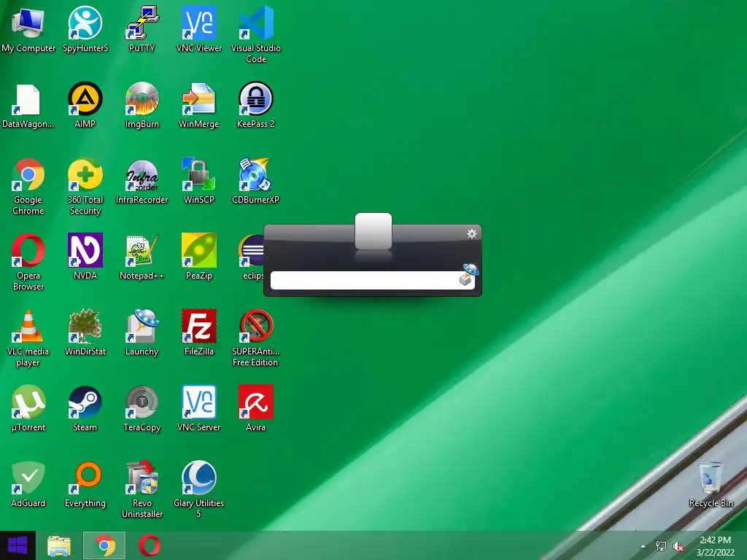The width and height of the screenshot is (747, 560).
Task: Launch Opera from the taskbar
Action: [x=149, y=545]
